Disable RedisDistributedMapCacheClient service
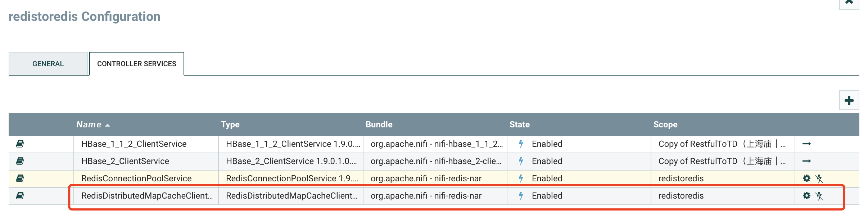868x213 pixels. click(819, 196)
